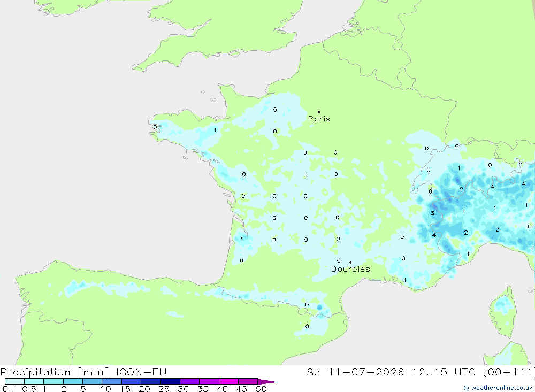Image resolution: width=535 pixels, height=392 pixels.
Task: Pick the 15–20 mm legend color swatch
Action: (x=131, y=381)
